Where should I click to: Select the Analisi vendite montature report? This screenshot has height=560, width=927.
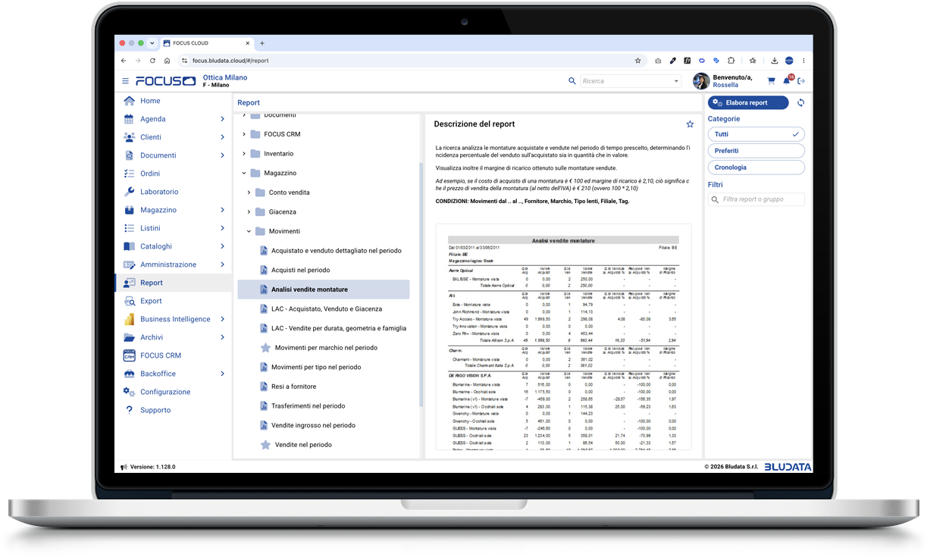coord(324,289)
